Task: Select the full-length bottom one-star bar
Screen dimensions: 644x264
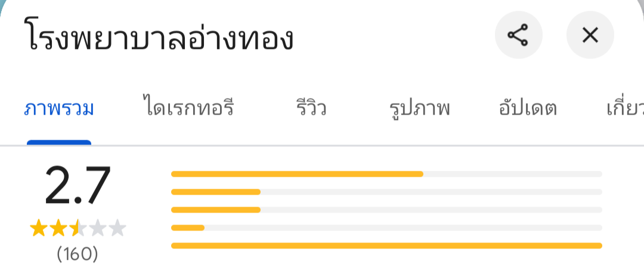Action: (386, 245)
